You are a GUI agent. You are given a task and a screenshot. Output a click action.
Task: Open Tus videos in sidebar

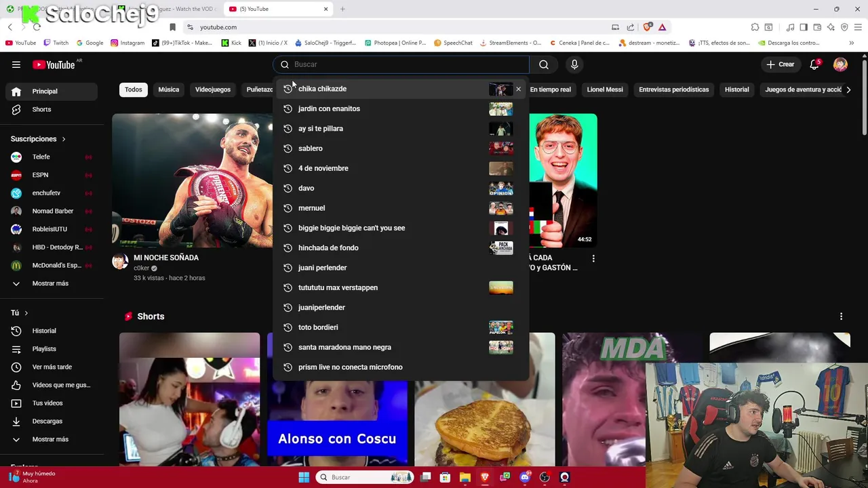coord(52,403)
